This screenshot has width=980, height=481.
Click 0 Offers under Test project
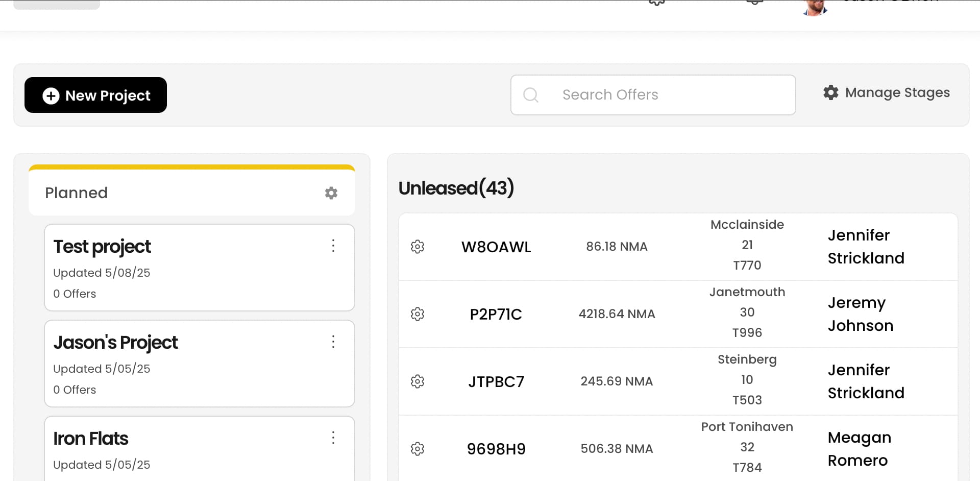click(x=75, y=294)
